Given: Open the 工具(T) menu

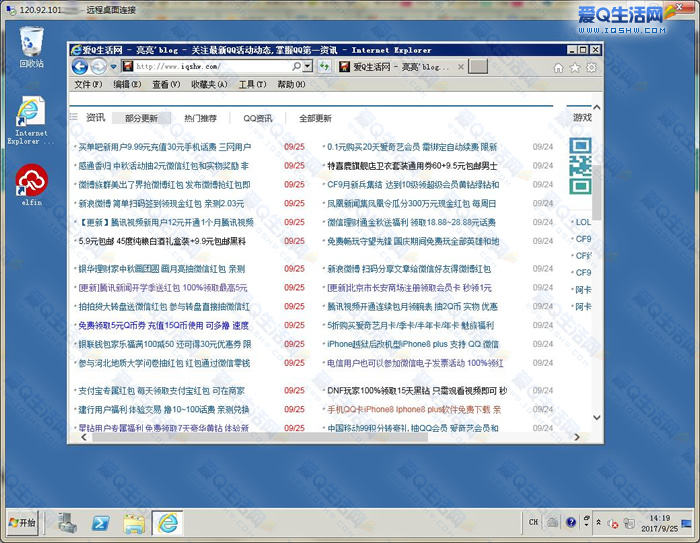Looking at the screenshot, I should click(x=252, y=84).
